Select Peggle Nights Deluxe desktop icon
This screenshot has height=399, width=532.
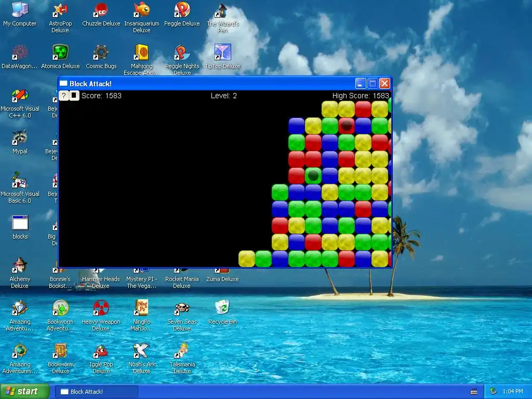(x=182, y=60)
